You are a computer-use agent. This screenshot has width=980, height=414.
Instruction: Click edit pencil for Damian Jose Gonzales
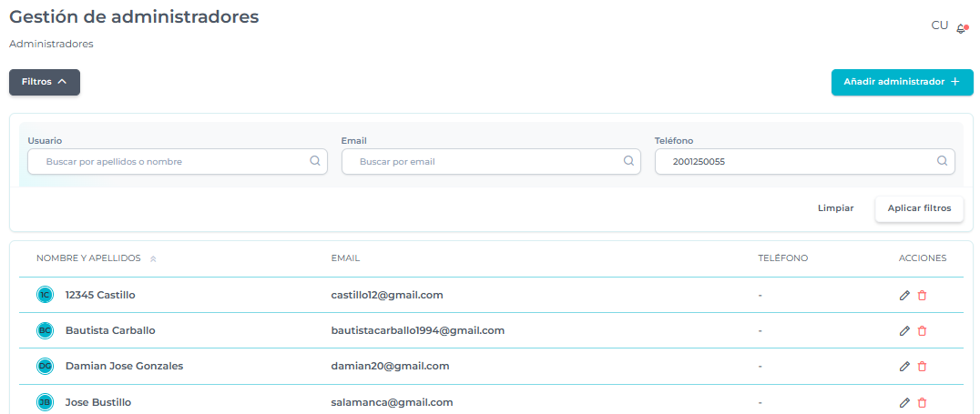coord(904,366)
